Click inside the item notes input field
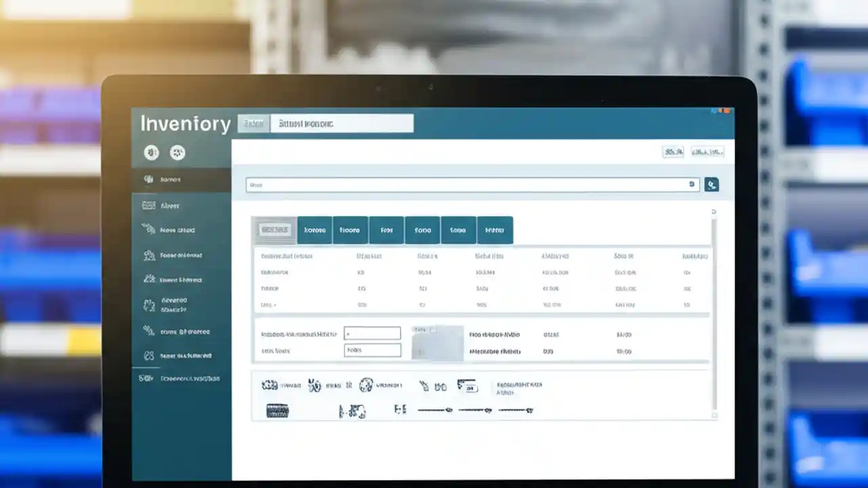The image size is (868, 488). [x=372, y=350]
